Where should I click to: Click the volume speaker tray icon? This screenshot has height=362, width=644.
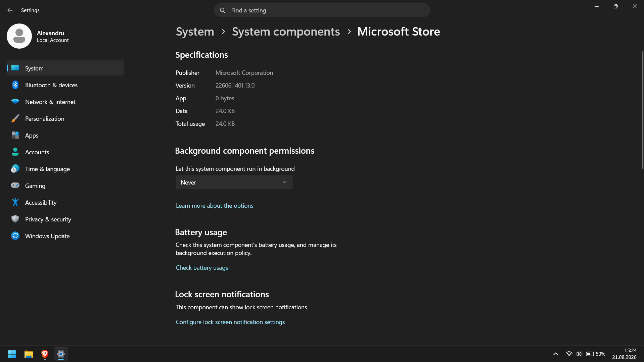pyautogui.click(x=579, y=354)
